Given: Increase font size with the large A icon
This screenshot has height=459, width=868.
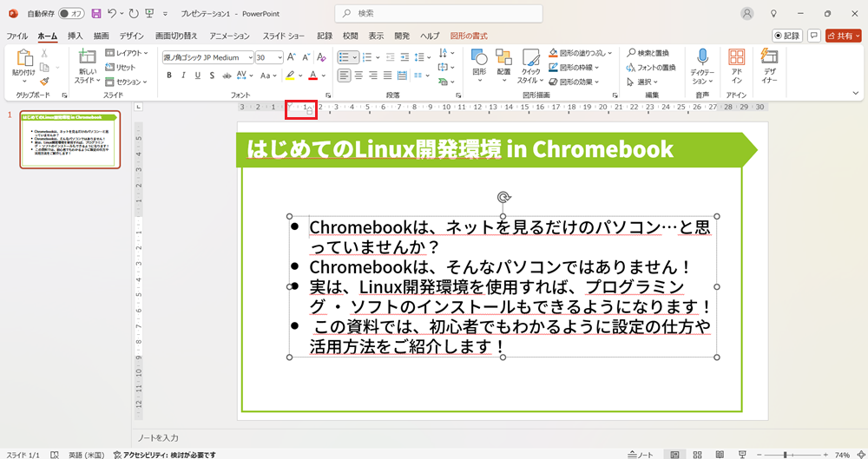Looking at the screenshot, I should [x=291, y=57].
